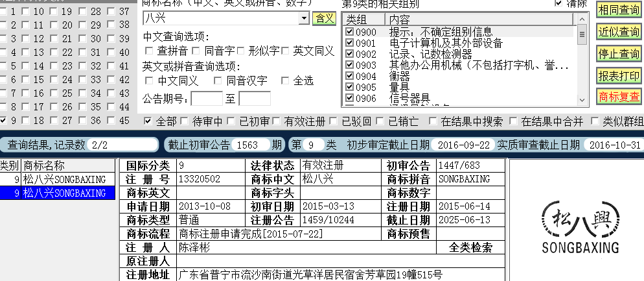This screenshot has width=644, height=281.
Task: Click the 公告期号 end field after 至
Action: (x=255, y=99)
